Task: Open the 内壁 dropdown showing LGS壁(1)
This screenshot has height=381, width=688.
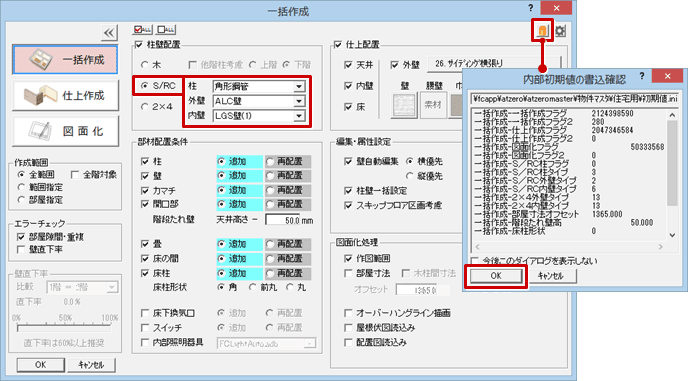Action: 258,116
